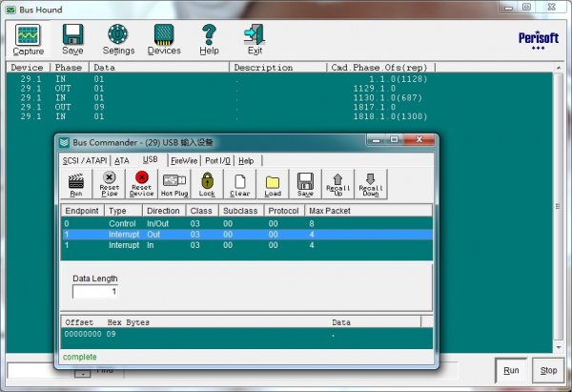Click the Lock padlock icon
The image size is (572, 392).
coord(207,184)
